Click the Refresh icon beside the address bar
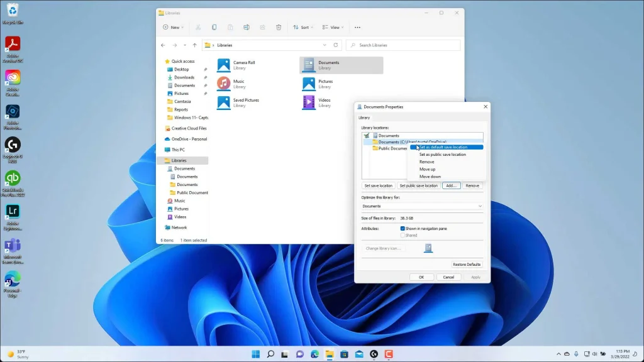644x362 pixels. 335,45
